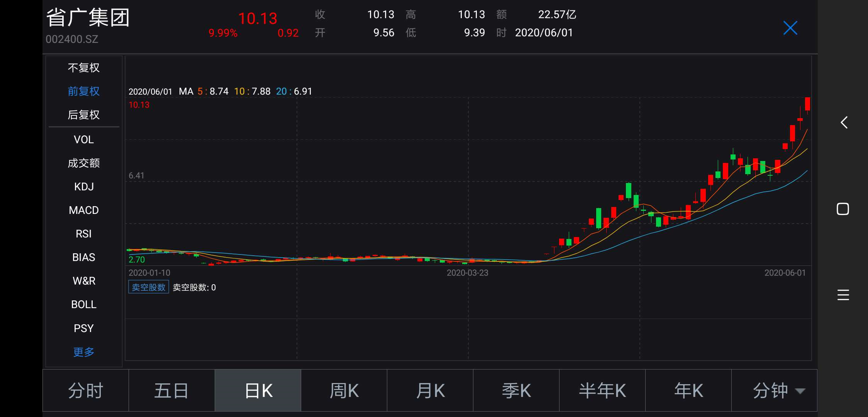Switch to the 五日 tab
This screenshot has height=417, width=868.
click(x=171, y=390)
